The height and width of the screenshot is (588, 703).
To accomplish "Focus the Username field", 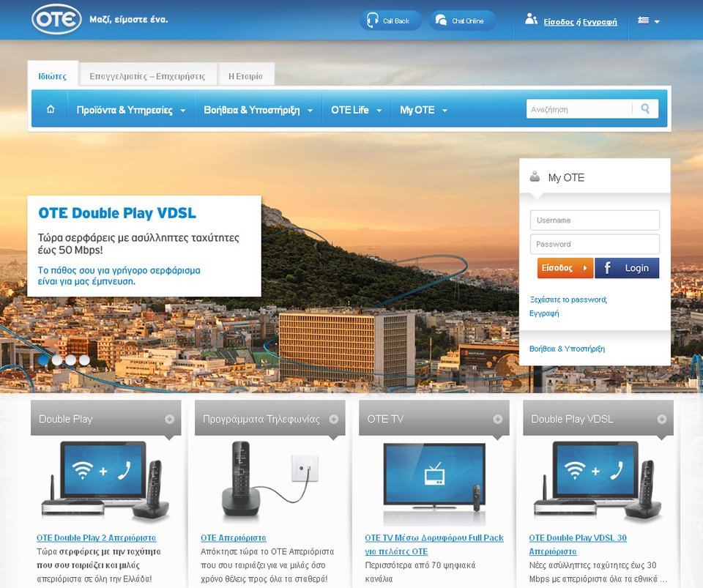I will pos(595,220).
